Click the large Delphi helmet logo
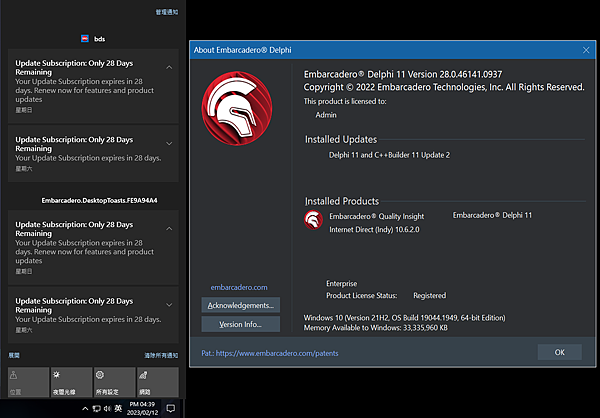Viewport: 600px width, 418px height. click(x=237, y=108)
